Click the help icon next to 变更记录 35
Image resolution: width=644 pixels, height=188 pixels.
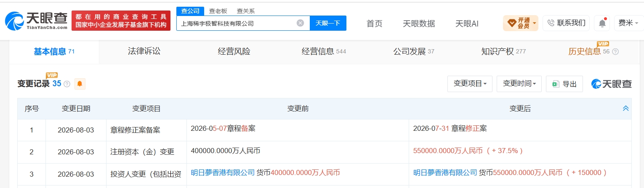coord(67,84)
